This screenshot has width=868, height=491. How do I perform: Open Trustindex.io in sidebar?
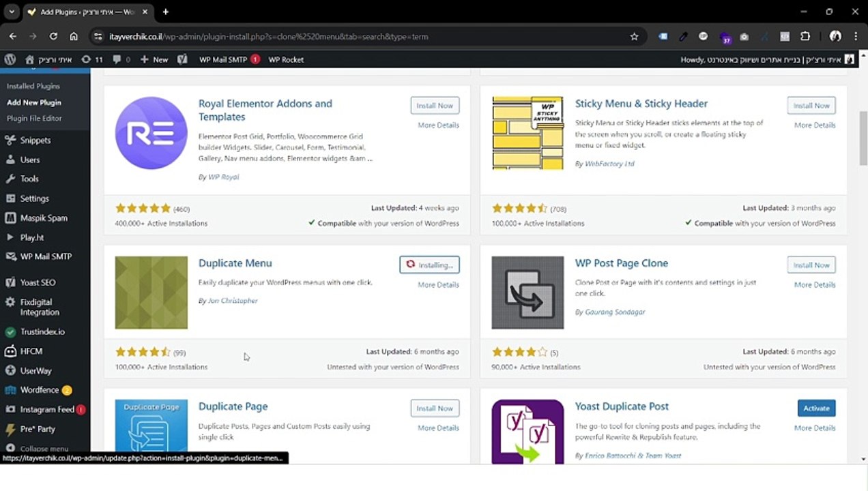point(42,331)
